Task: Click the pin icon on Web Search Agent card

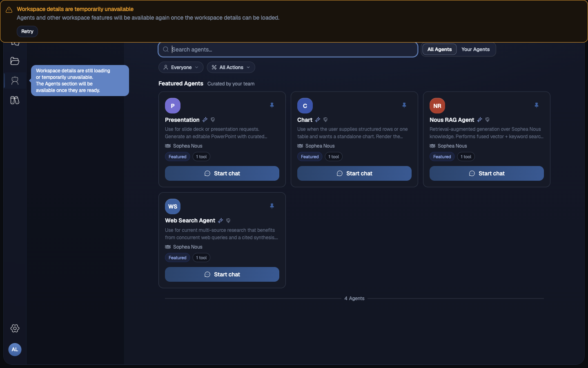Action: click(272, 206)
